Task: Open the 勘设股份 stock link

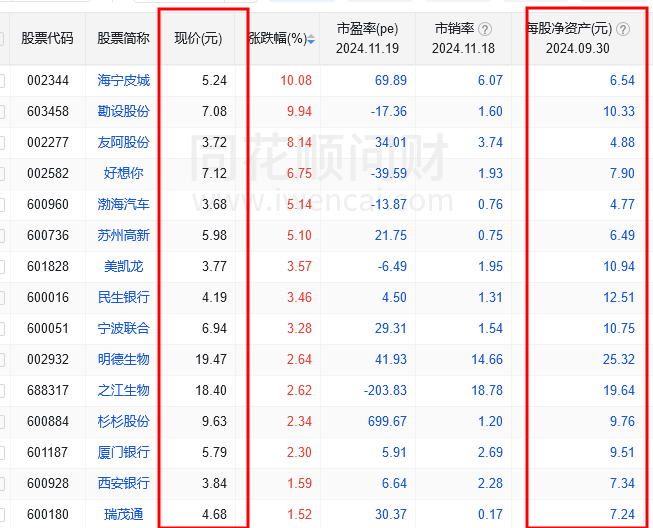Action: [124, 112]
